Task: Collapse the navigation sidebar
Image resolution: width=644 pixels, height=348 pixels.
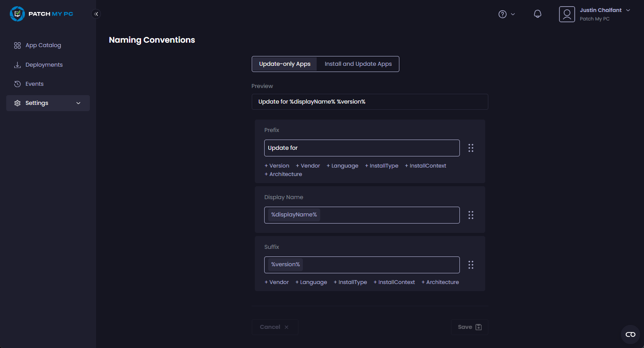Action: pyautogui.click(x=96, y=14)
